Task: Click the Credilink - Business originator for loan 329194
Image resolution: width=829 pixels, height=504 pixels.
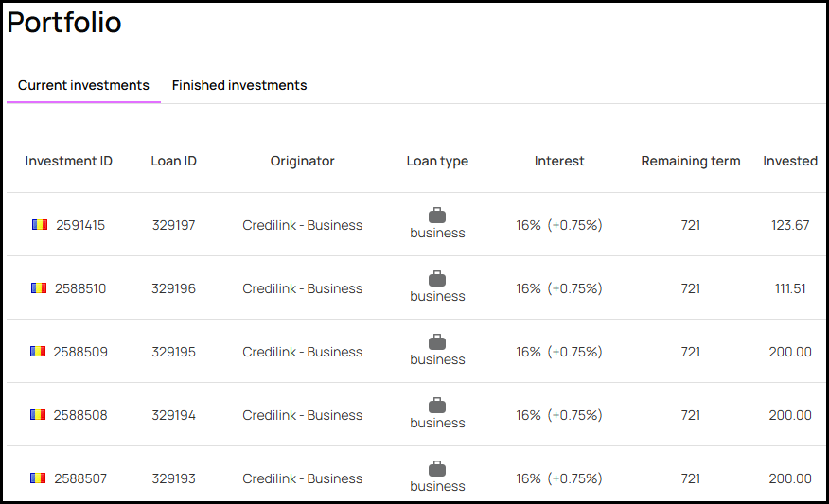Action: (303, 415)
